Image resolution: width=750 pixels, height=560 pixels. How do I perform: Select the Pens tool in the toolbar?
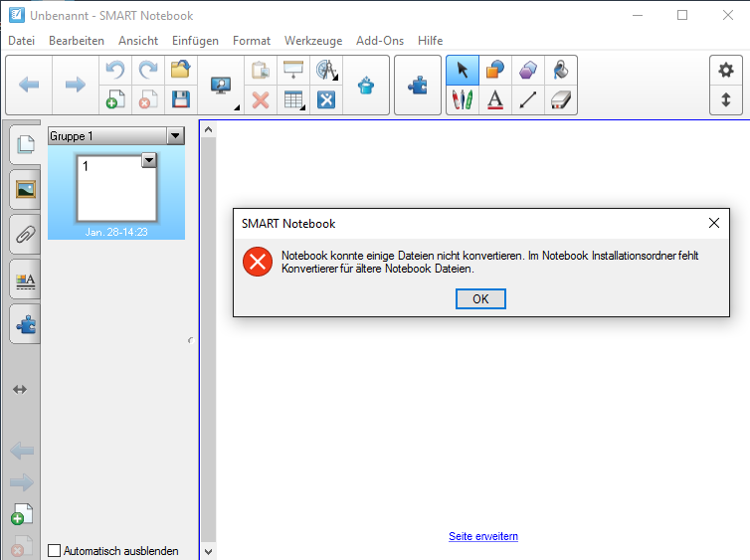tap(463, 99)
